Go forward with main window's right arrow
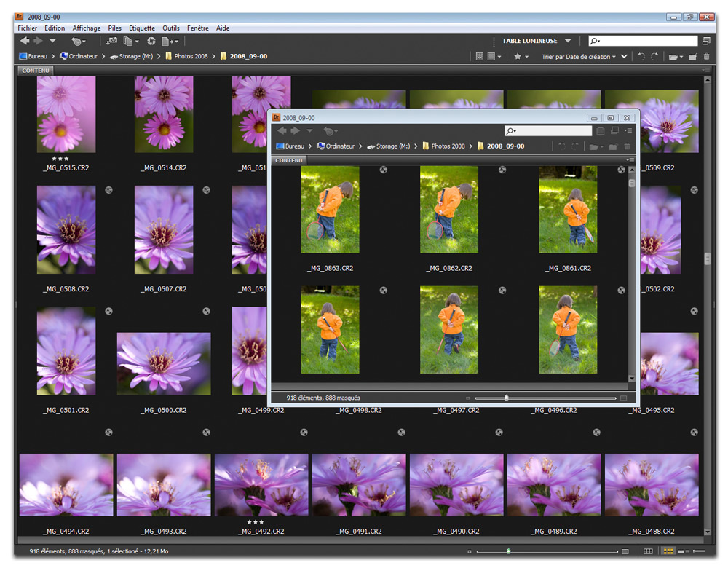 (38, 41)
